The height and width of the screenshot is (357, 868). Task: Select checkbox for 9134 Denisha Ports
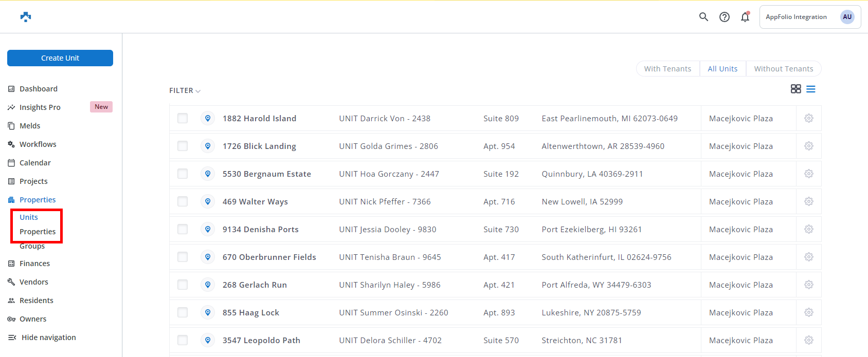pyautogui.click(x=183, y=229)
